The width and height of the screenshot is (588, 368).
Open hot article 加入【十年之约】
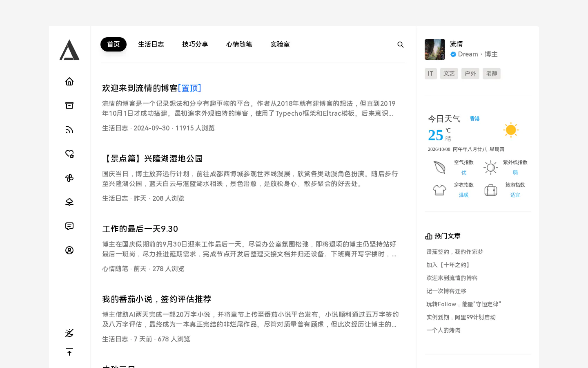point(449,265)
